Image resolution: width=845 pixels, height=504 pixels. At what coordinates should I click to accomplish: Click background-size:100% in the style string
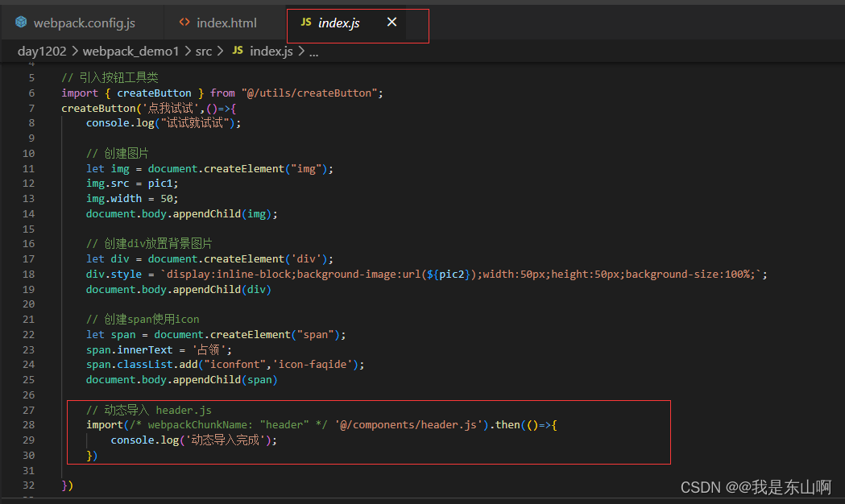(x=688, y=274)
